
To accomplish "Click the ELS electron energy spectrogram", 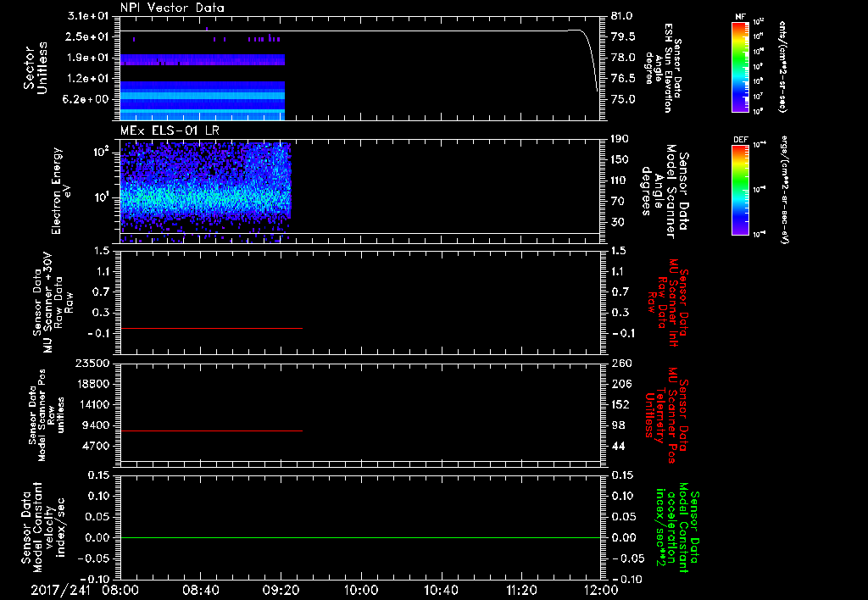I will pyautogui.click(x=205, y=192).
